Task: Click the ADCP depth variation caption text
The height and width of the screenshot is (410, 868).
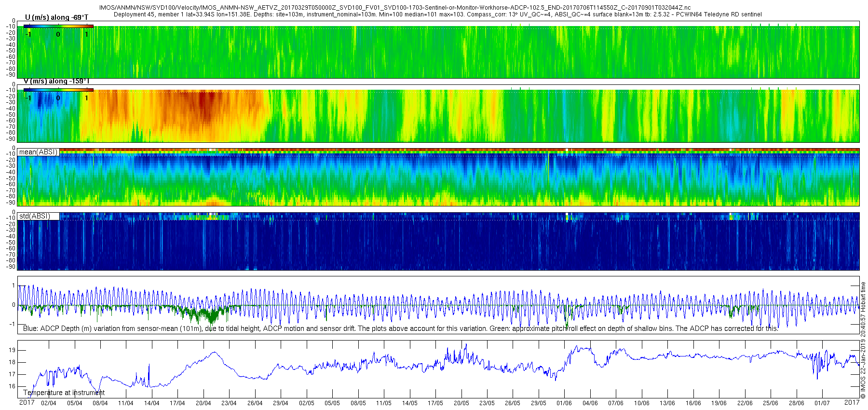Action: [400, 328]
